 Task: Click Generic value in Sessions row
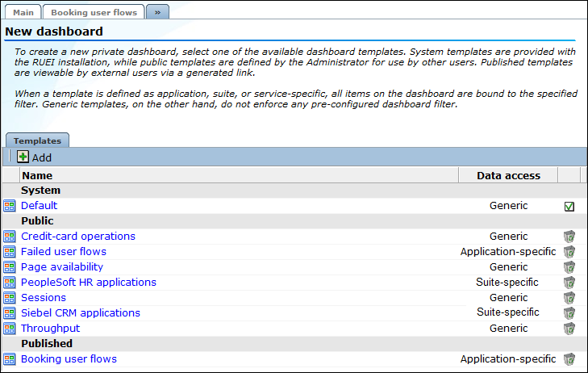tap(508, 298)
